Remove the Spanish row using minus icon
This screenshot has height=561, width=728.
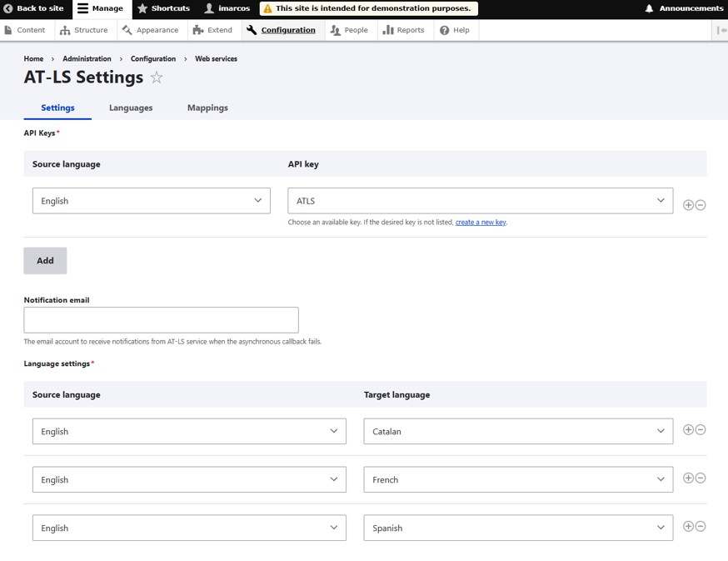tap(701, 527)
